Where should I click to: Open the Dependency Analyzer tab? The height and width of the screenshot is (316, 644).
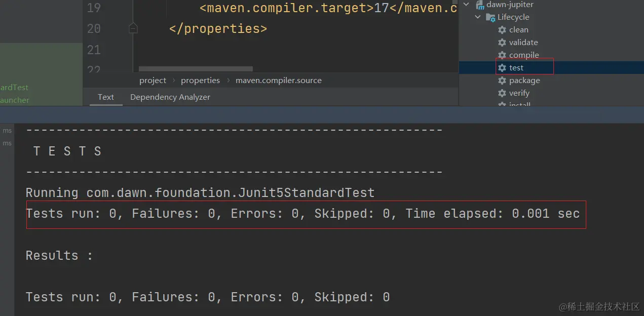coord(170,97)
